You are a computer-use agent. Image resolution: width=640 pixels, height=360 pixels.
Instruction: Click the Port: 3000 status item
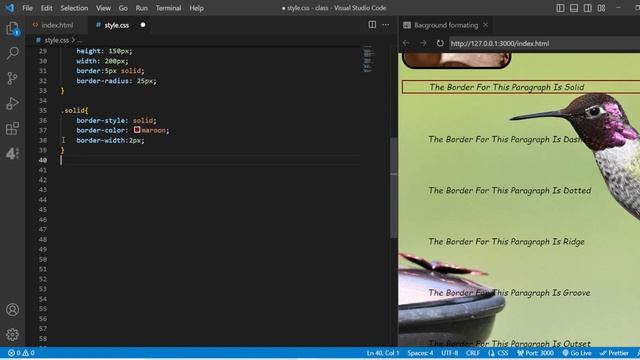pos(535,353)
